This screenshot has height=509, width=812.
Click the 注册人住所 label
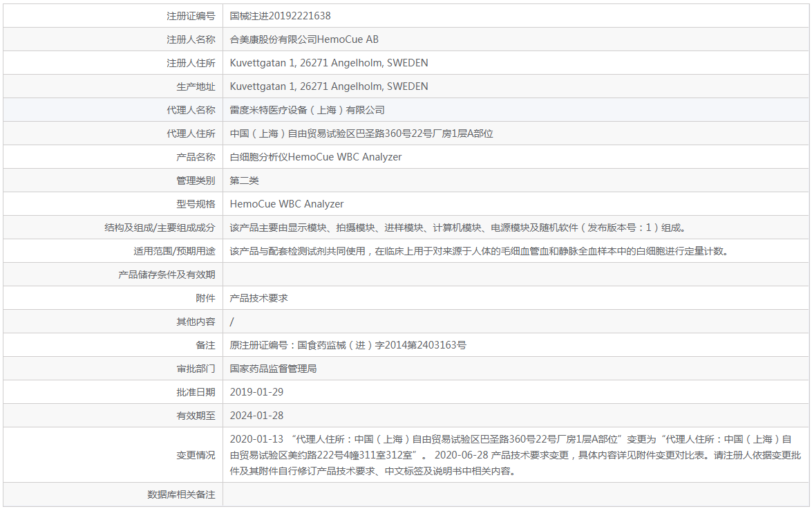pyautogui.click(x=191, y=63)
